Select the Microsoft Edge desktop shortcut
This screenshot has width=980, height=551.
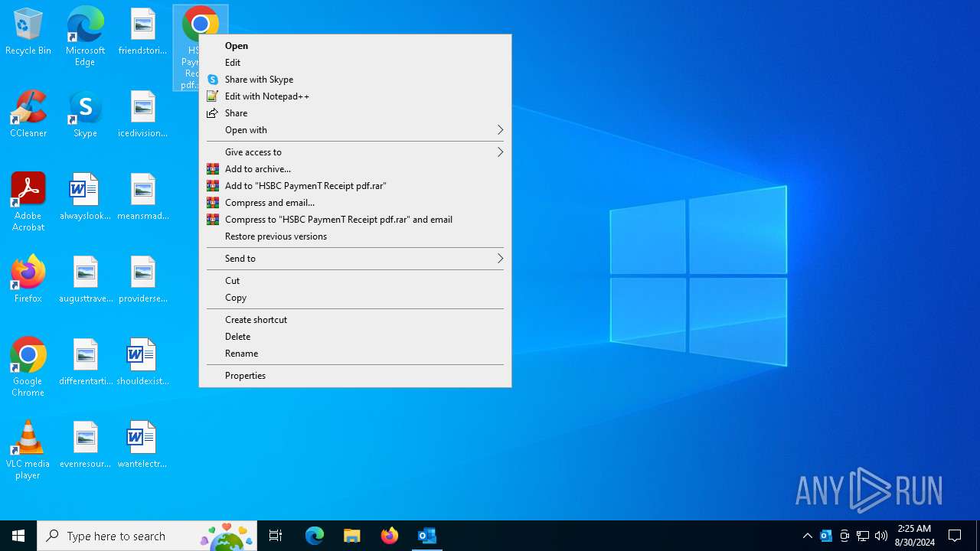[85, 37]
